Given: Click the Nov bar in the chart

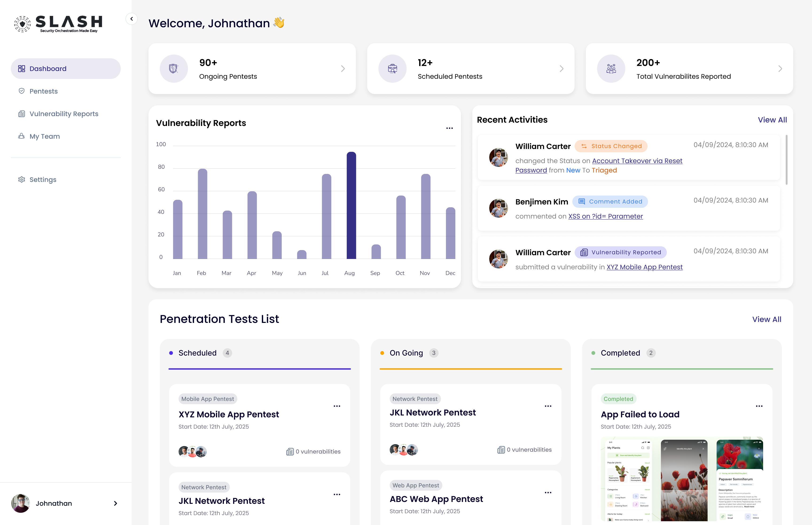Looking at the screenshot, I should pos(426,216).
